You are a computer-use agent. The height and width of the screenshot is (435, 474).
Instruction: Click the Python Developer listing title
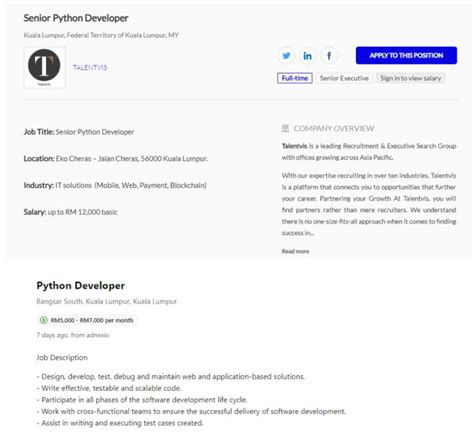(81, 286)
